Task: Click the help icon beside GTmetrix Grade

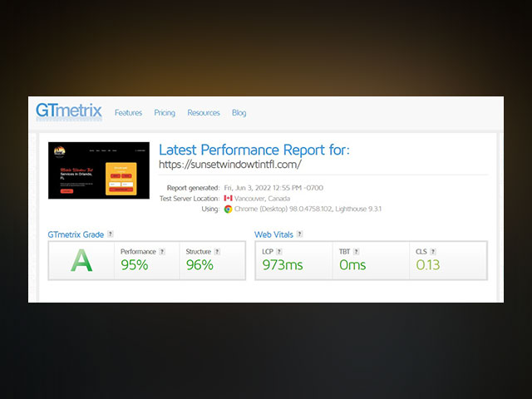Action: [111, 234]
